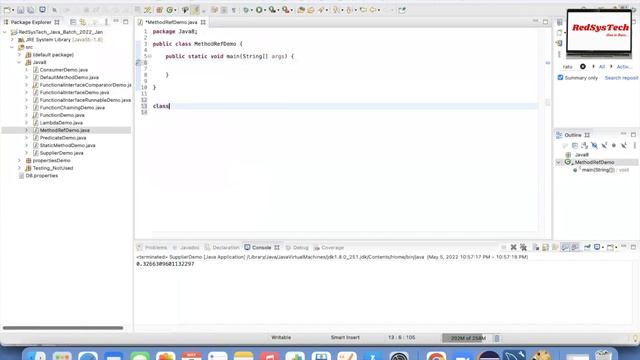Click the Save icon in the main toolbar
Screen dimensions: 640x360
click(x=20, y=10)
